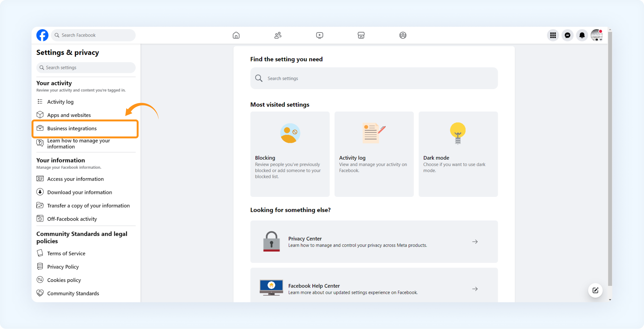The width and height of the screenshot is (644, 331).
Task: Open the Dark mode settings card
Action: tap(458, 154)
